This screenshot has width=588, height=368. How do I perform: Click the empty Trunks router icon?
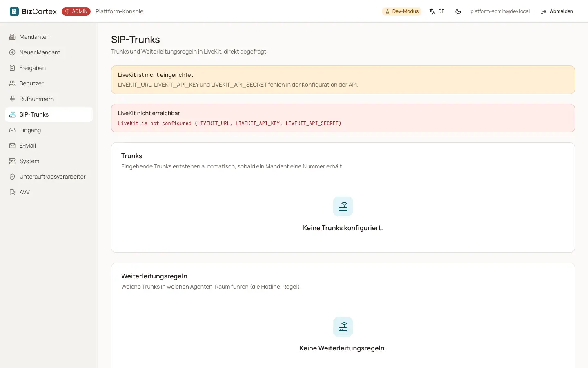(x=343, y=206)
